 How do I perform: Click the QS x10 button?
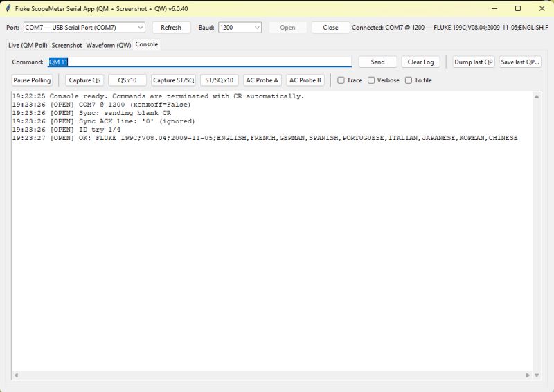coord(127,80)
